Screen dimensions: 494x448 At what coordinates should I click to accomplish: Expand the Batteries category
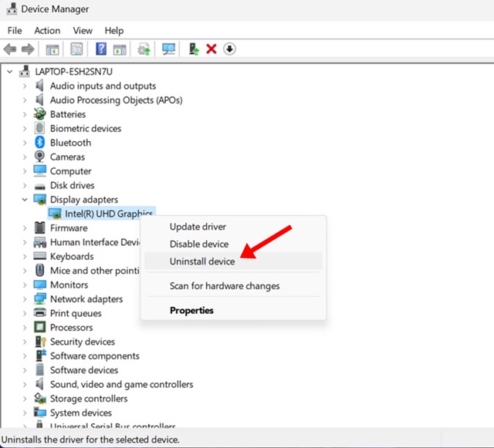click(25, 114)
